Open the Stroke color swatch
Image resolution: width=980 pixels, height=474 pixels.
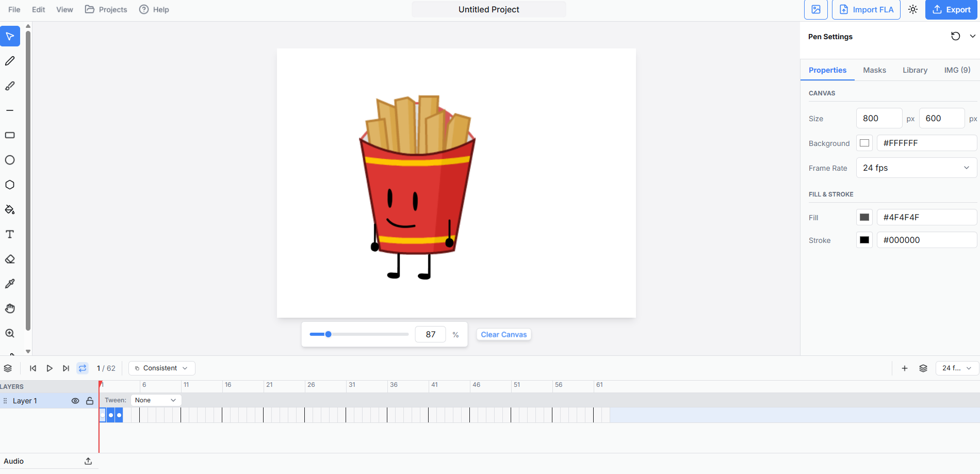[864, 240]
